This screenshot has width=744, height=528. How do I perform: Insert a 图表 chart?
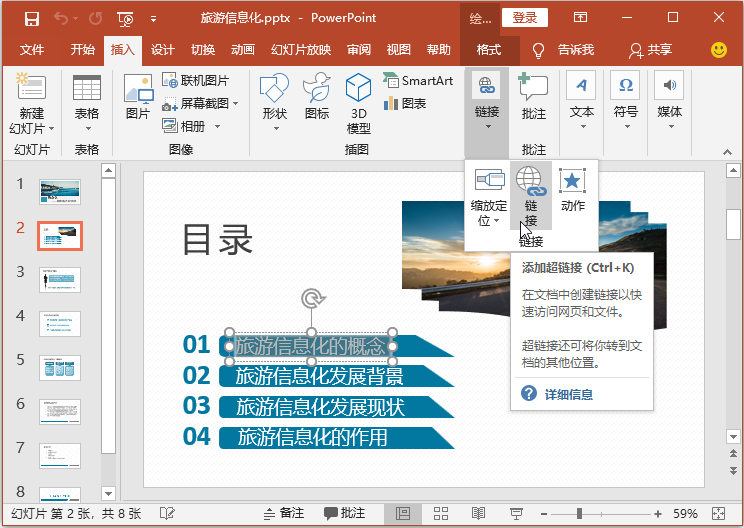405,103
